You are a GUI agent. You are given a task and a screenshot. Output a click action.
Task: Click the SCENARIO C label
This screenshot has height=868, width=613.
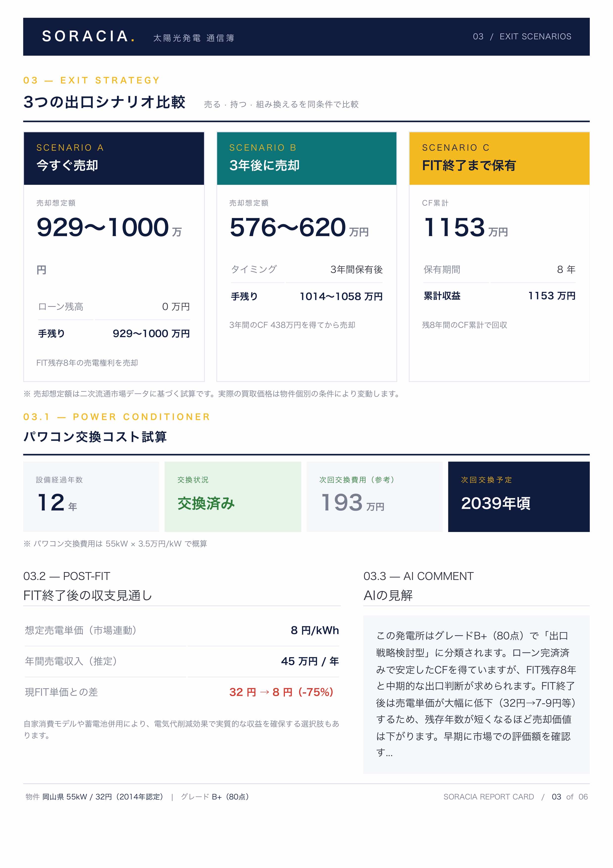coord(455,147)
